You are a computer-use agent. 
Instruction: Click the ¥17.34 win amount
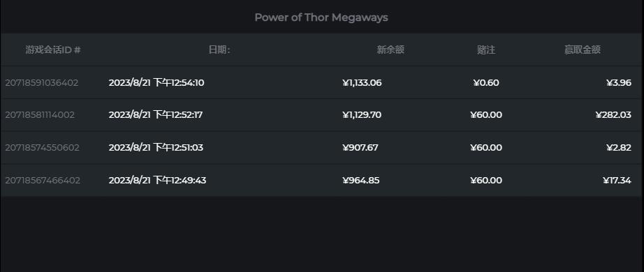pos(617,180)
